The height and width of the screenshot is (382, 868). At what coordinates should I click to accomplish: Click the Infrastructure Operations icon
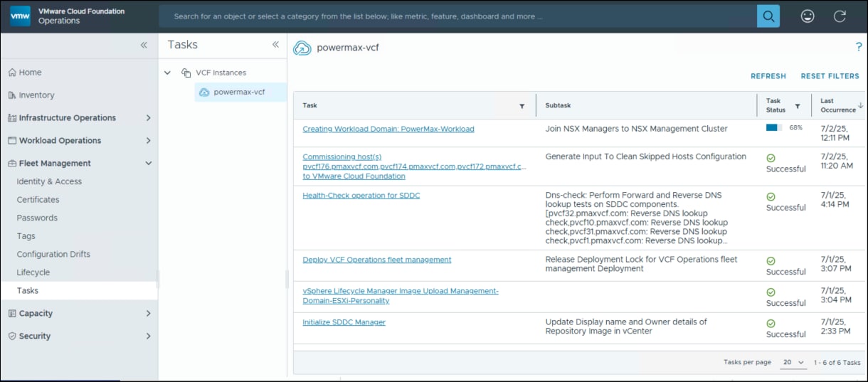click(x=12, y=118)
